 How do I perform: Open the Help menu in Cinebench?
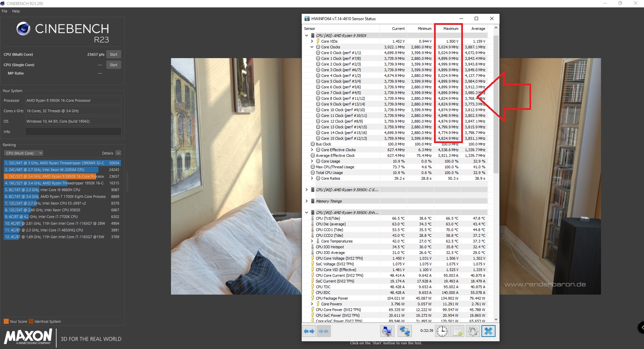[x=16, y=11]
